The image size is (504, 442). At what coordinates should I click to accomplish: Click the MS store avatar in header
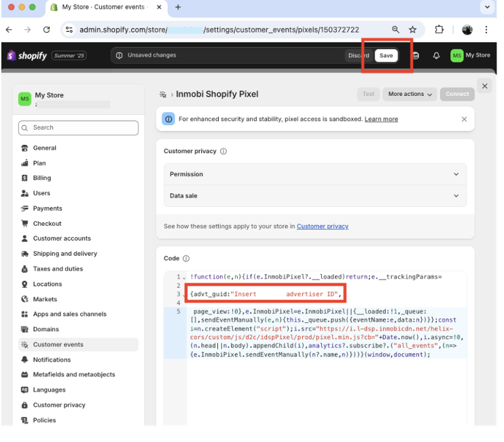[456, 56]
